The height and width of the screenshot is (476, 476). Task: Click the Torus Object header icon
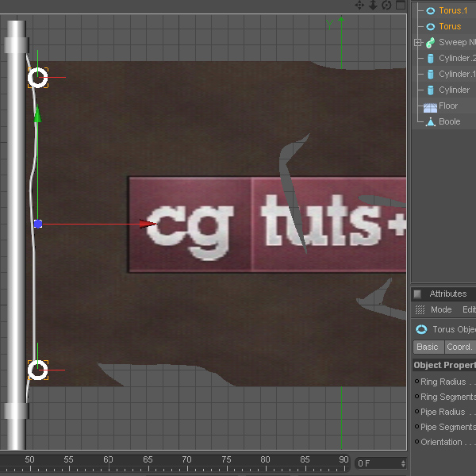coord(421,329)
